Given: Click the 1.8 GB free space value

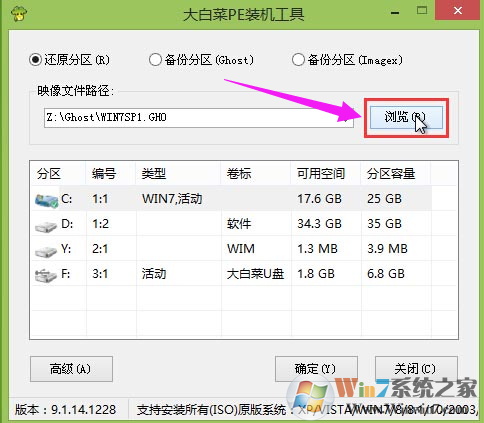Looking at the screenshot, I should coord(316,274).
